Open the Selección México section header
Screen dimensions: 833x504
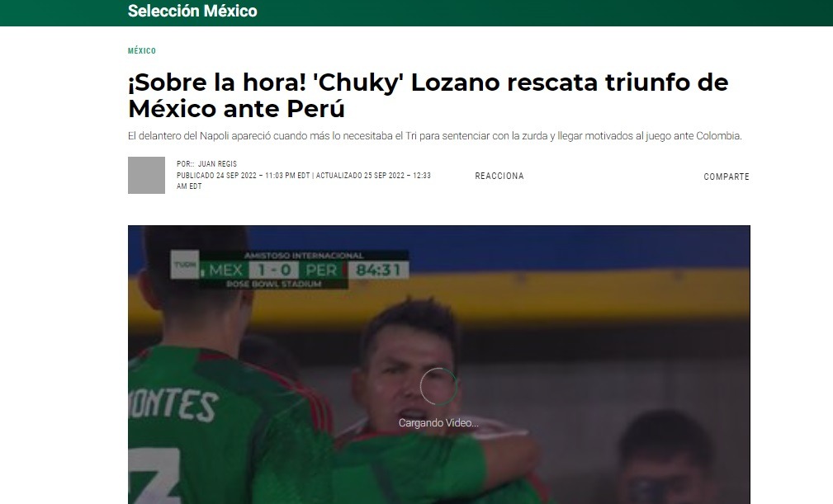[x=192, y=11]
